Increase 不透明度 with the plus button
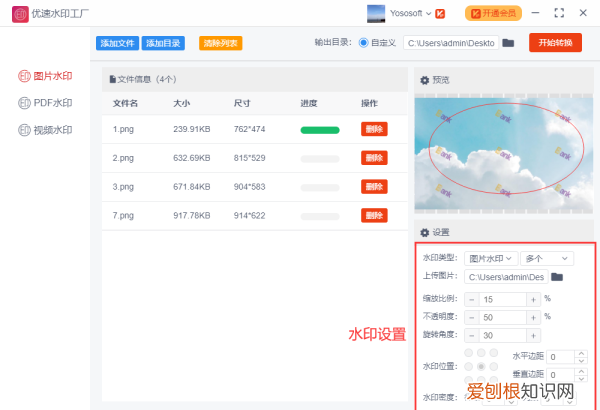 pyautogui.click(x=533, y=317)
